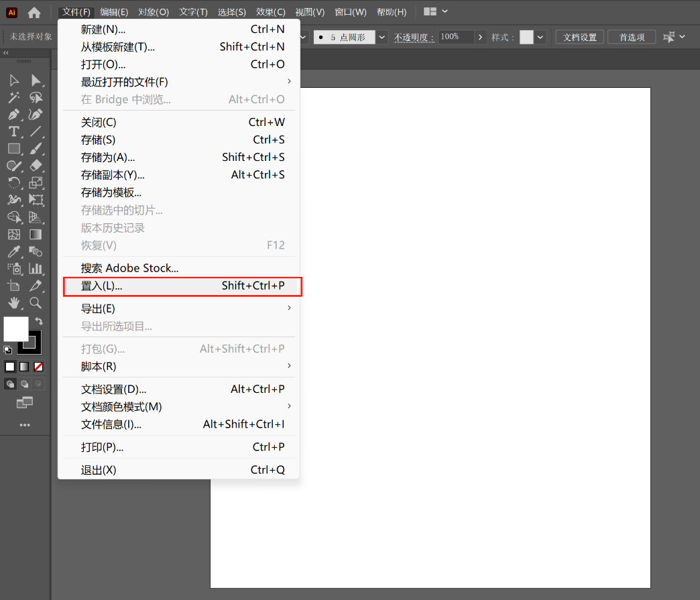Viewport: 700px width, 600px height.
Task: Select the Magic Wand tool
Action: click(x=14, y=98)
